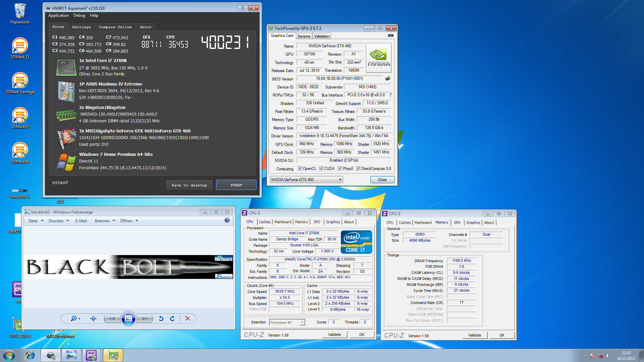
Task: Click the Black Bolt banner image
Action: tap(128, 267)
